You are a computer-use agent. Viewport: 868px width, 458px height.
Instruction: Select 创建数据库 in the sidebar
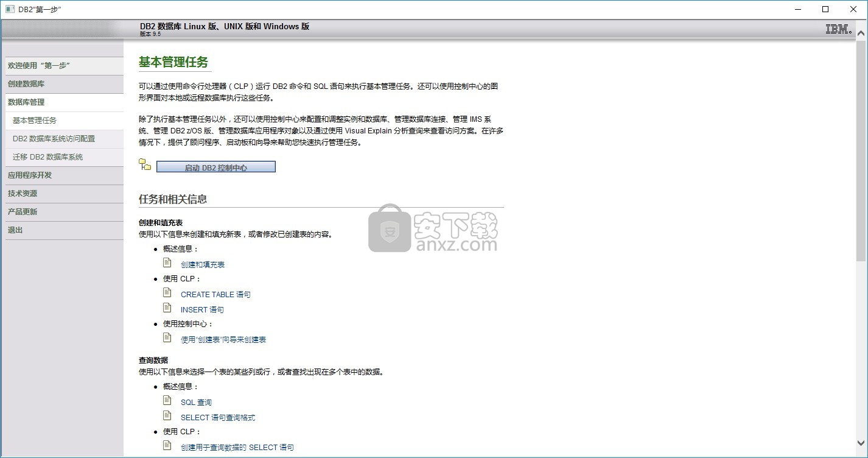[65, 84]
